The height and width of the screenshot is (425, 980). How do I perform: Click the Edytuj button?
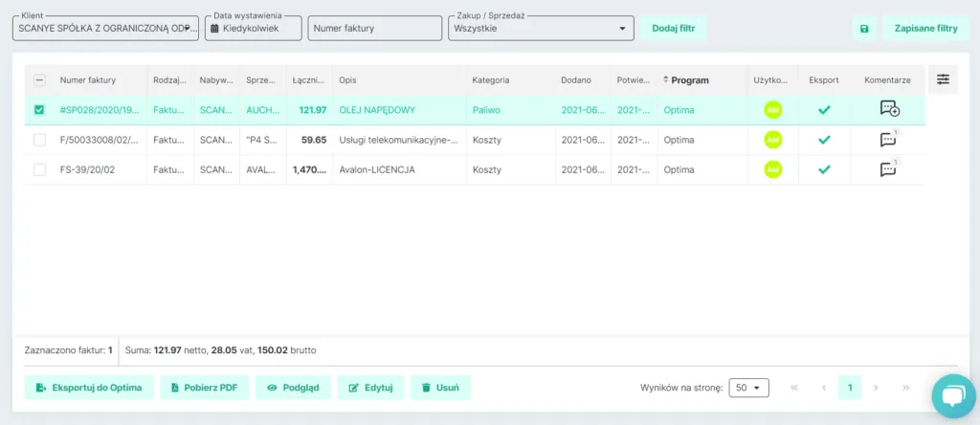point(370,388)
